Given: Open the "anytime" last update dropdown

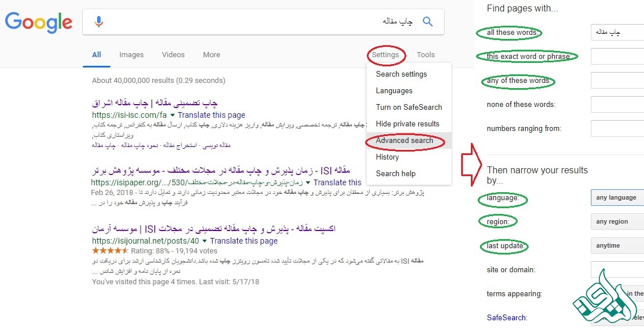Looking at the screenshot, I should [617, 245].
